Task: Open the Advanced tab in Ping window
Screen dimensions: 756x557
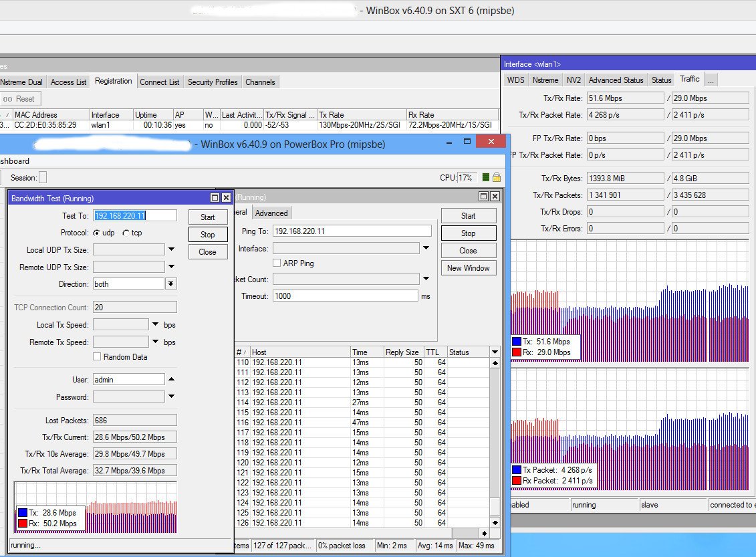Action: 271,213
